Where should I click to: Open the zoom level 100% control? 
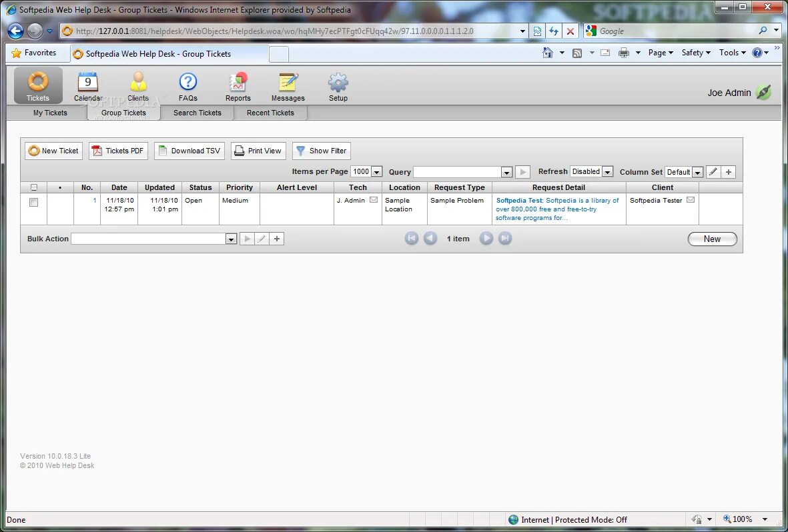pos(746,519)
